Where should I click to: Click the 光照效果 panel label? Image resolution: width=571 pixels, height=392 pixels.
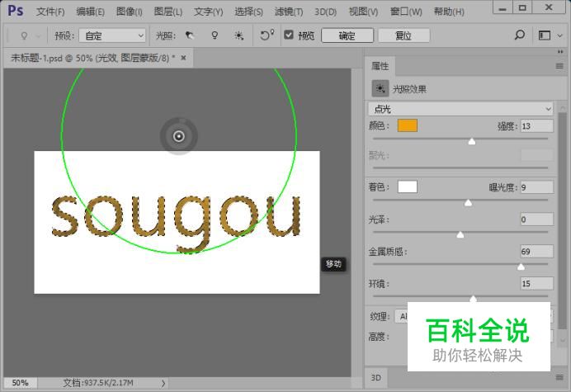(x=409, y=89)
